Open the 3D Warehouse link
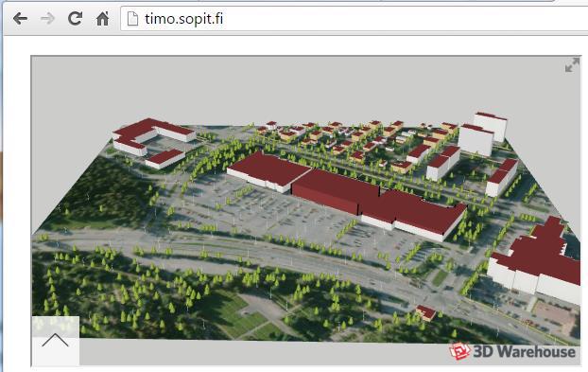The width and height of the screenshot is (588, 372). pos(511,351)
